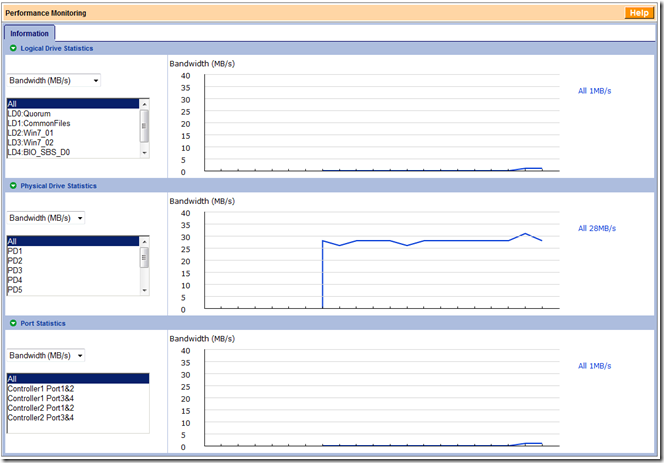664x463 pixels.
Task: Open Port Statistics Bandwidth (MB/s) dropdown
Action: click(46, 355)
